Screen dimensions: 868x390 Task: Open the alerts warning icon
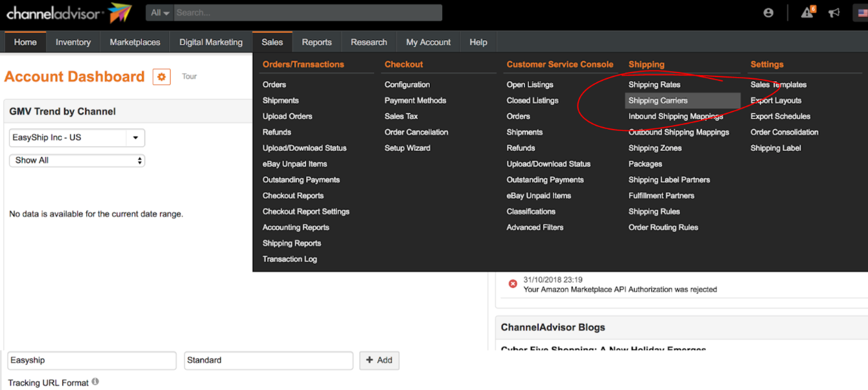pyautogui.click(x=807, y=12)
